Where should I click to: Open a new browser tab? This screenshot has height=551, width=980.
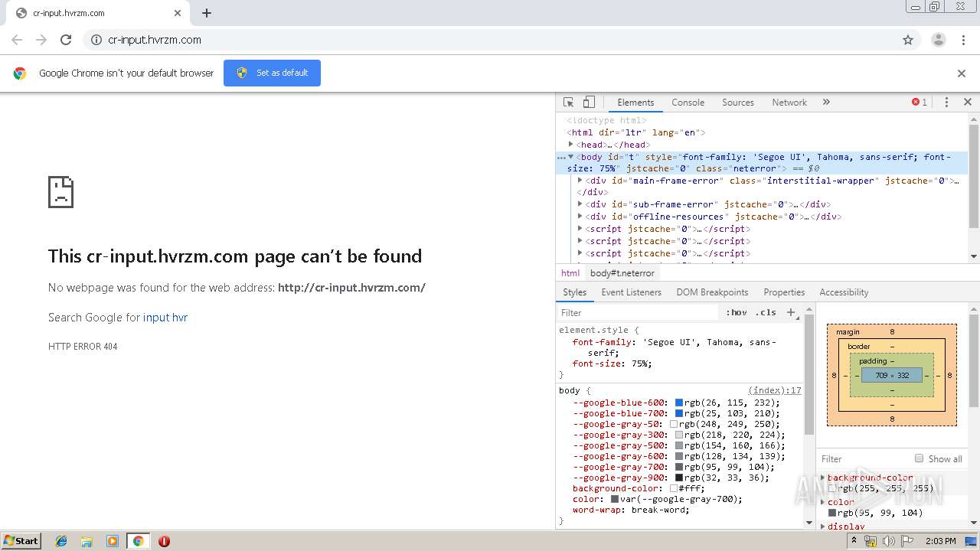207,13
